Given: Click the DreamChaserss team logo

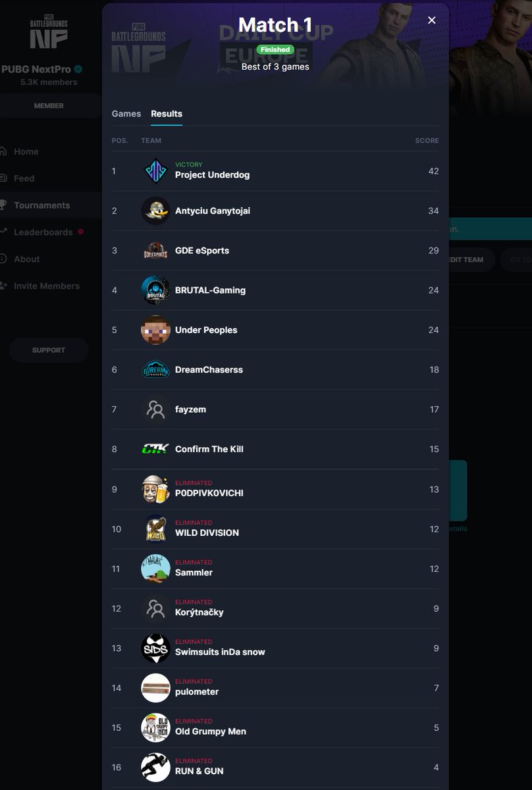Looking at the screenshot, I should (x=155, y=370).
